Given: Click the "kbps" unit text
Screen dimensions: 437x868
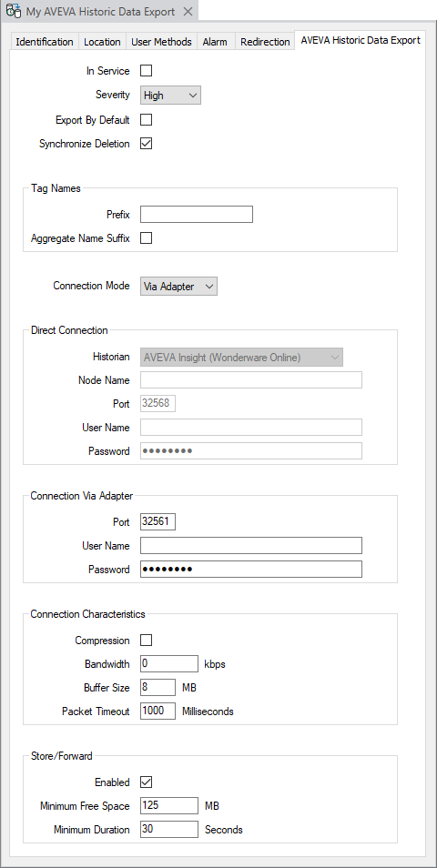Looking at the screenshot, I should (x=215, y=664).
